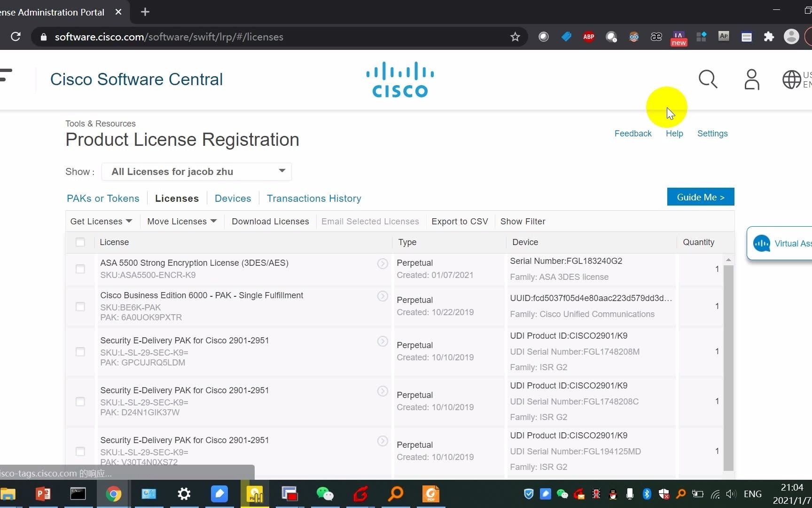Click Export to CSV
The width and height of the screenshot is (812, 508).
pyautogui.click(x=460, y=222)
